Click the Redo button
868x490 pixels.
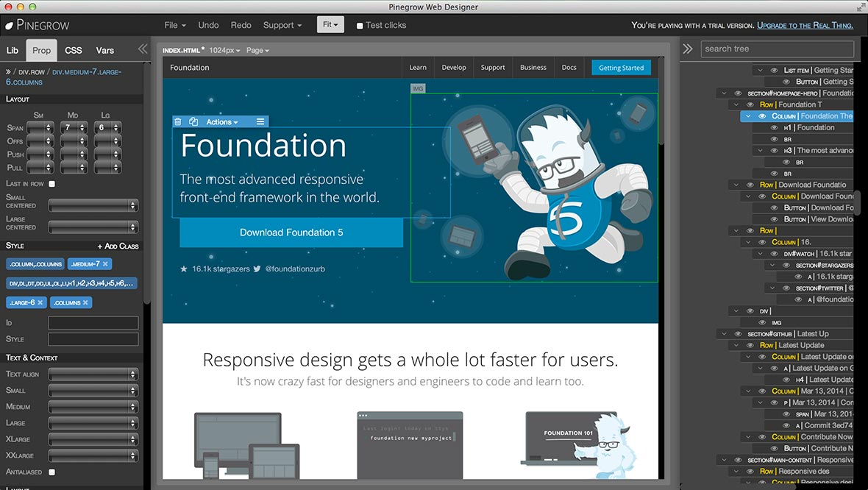point(241,25)
